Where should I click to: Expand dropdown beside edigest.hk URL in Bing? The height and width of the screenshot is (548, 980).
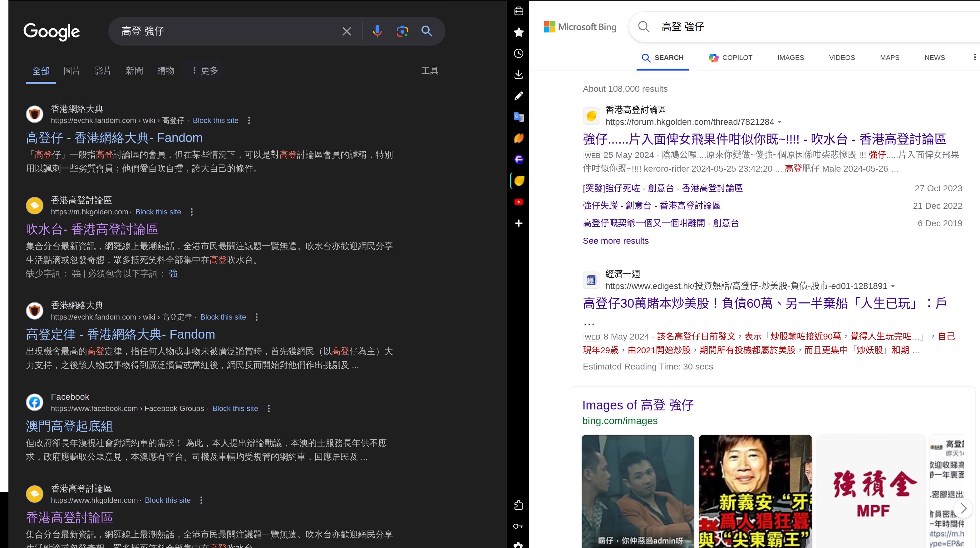click(893, 286)
